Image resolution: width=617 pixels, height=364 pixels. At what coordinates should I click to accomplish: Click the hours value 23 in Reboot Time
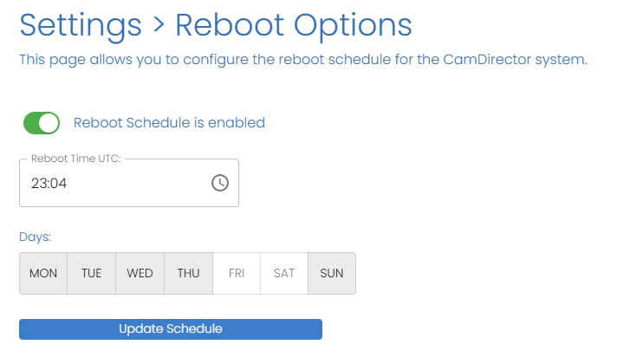tap(38, 184)
